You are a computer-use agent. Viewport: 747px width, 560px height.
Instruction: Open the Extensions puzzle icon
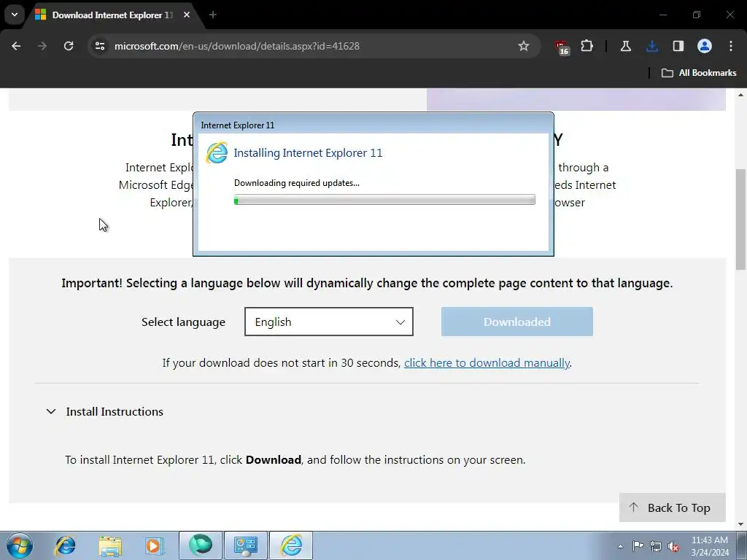(x=587, y=46)
